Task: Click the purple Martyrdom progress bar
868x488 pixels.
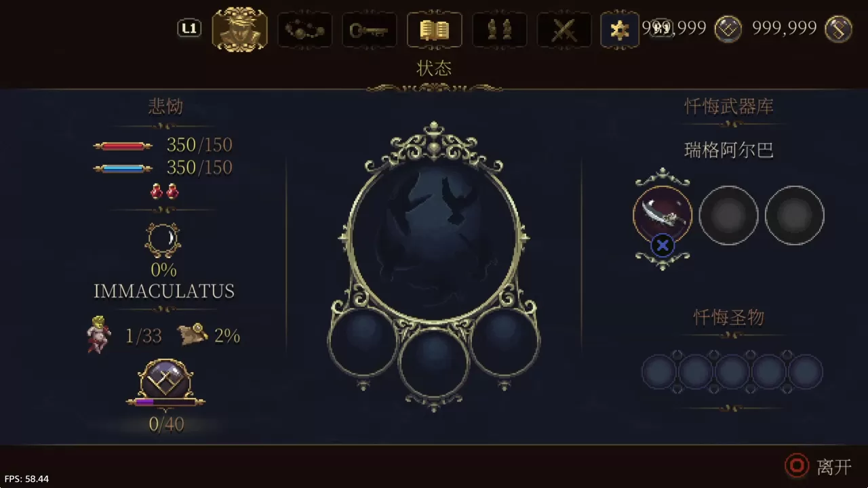Action: tap(165, 401)
